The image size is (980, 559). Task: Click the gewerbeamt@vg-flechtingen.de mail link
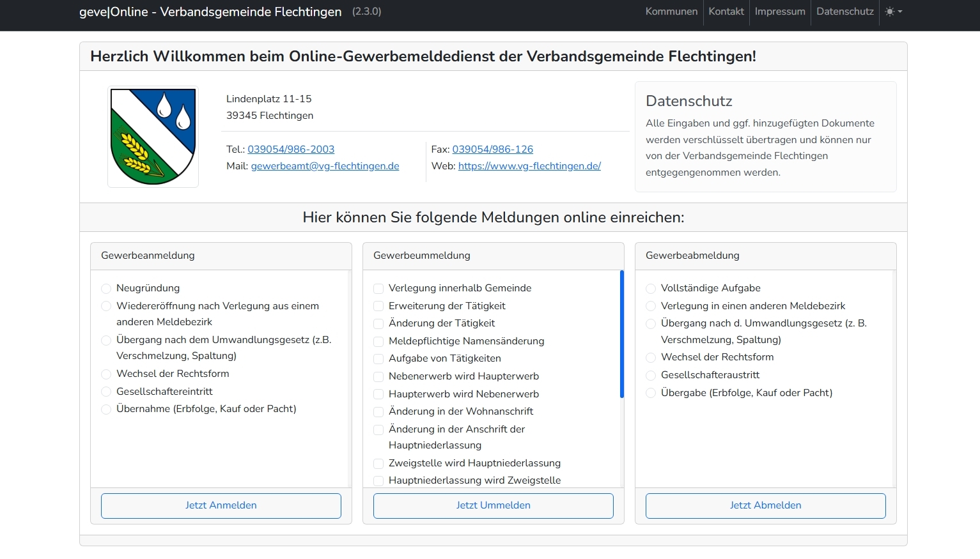click(x=325, y=166)
